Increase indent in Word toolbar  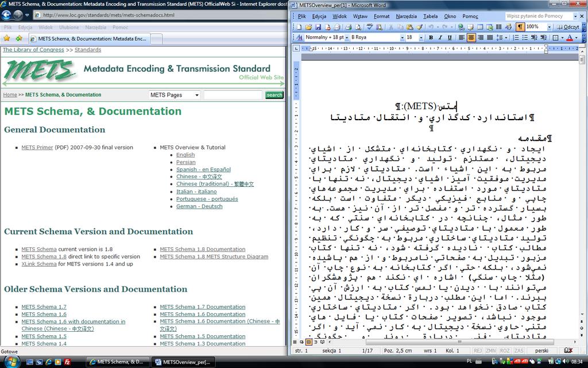[x=543, y=37]
